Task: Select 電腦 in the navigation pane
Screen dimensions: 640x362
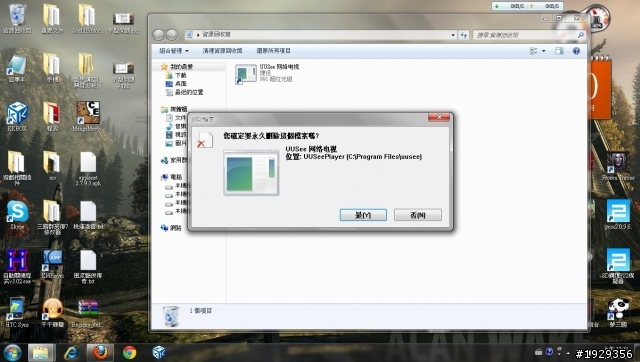Action: (x=172, y=177)
